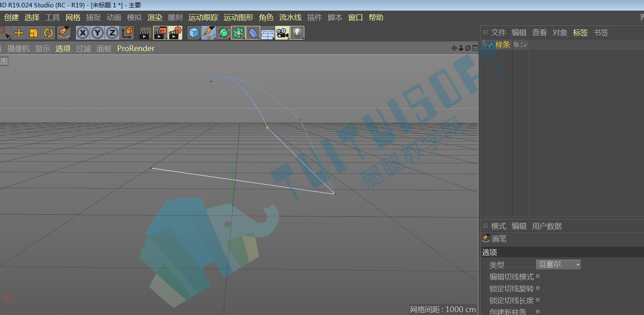The width and height of the screenshot is (644, 315).
Task: Open Edit Render Settings gear clapperboard icon
Action: coord(175,33)
